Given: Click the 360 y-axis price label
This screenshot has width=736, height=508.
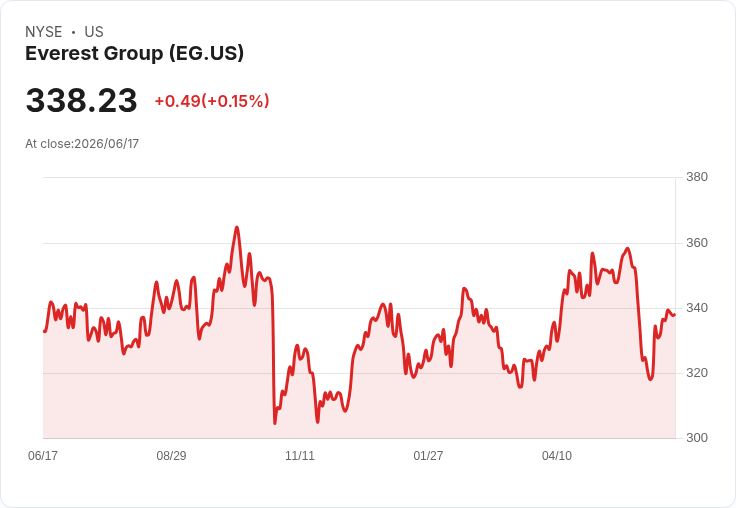Looking at the screenshot, I should (697, 243).
